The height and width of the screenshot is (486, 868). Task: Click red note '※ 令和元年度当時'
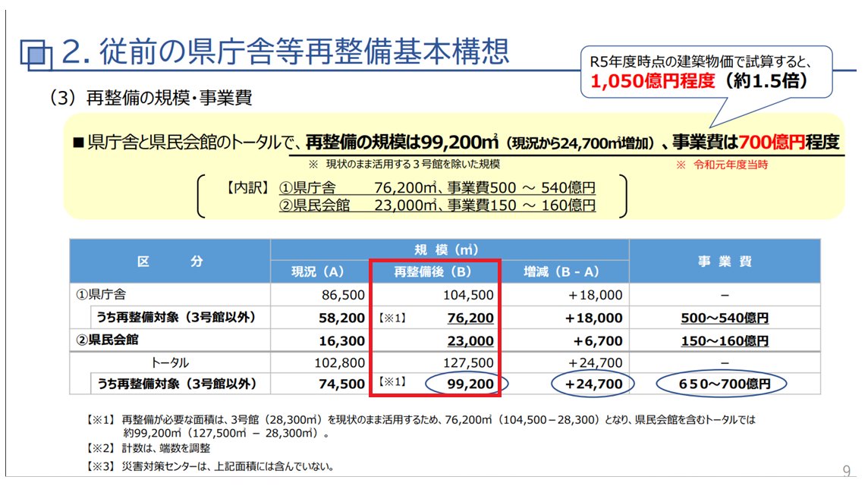(x=722, y=165)
